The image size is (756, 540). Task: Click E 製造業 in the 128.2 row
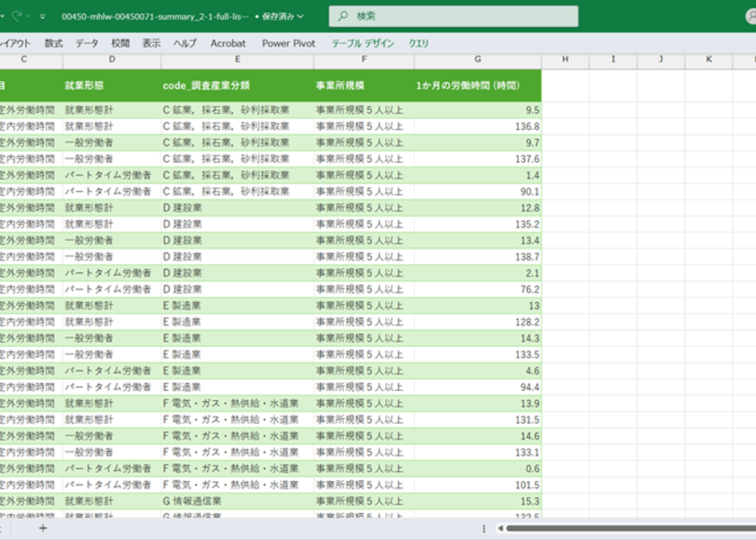(237, 322)
